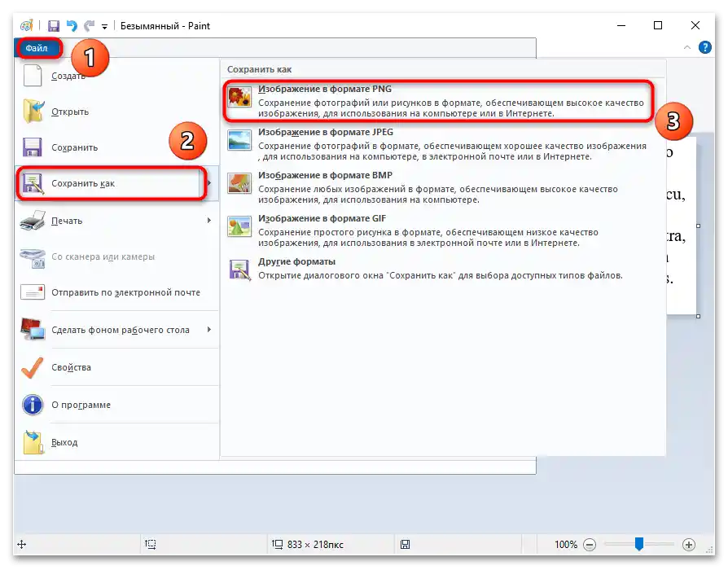Image resolution: width=728 pixels, height=570 pixels.
Task: Choose Открыть from the file menu
Action: click(x=116, y=112)
